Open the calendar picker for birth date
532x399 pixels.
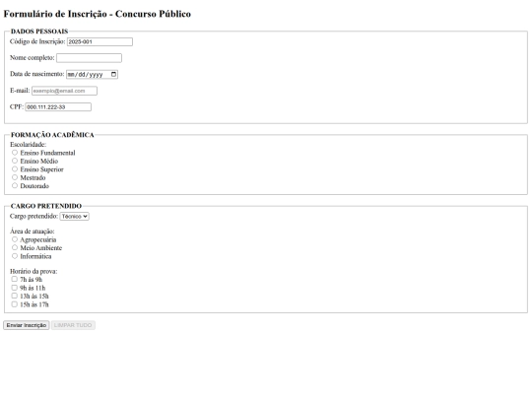113,74
